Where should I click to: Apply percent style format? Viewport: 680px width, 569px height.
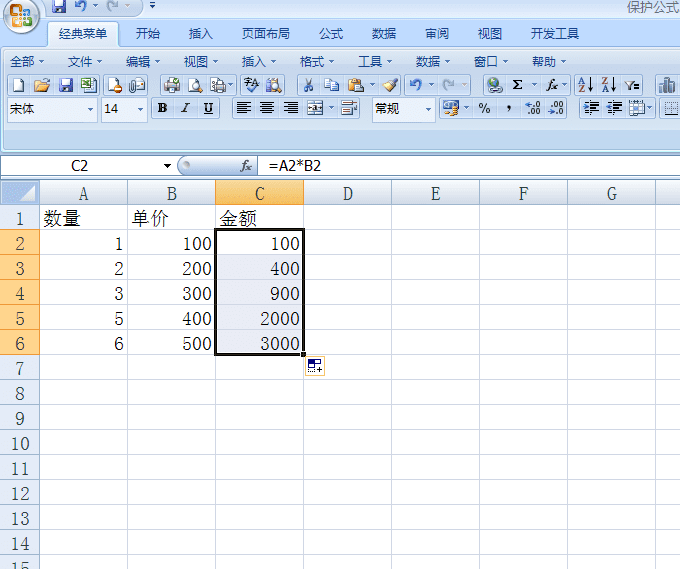pyautogui.click(x=484, y=108)
